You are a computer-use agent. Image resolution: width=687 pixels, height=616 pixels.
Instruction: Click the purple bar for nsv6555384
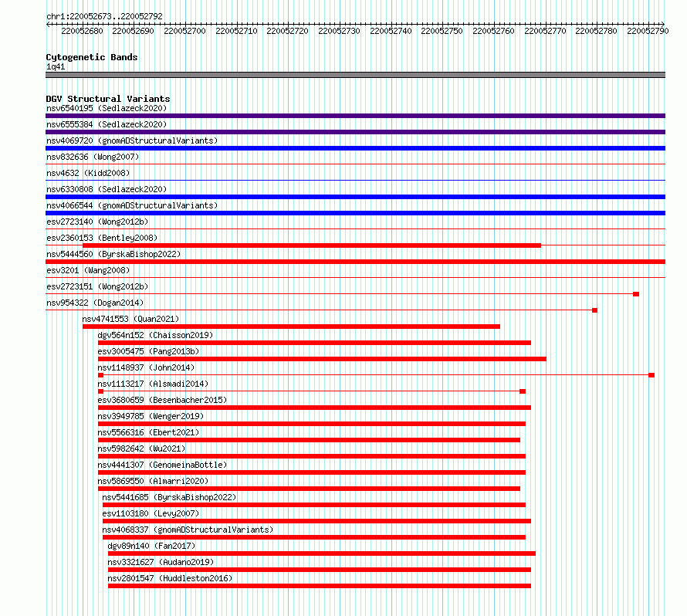point(355,132)
